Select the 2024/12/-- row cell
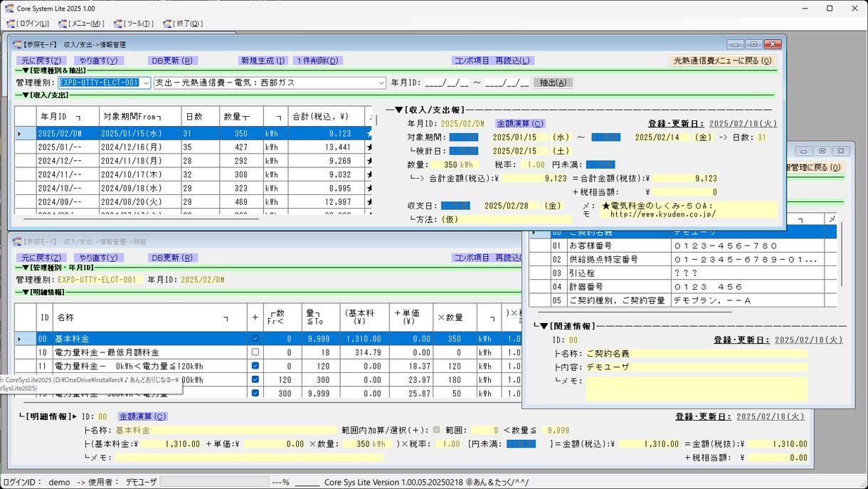868x489 pixels. (x=66, y=161)
